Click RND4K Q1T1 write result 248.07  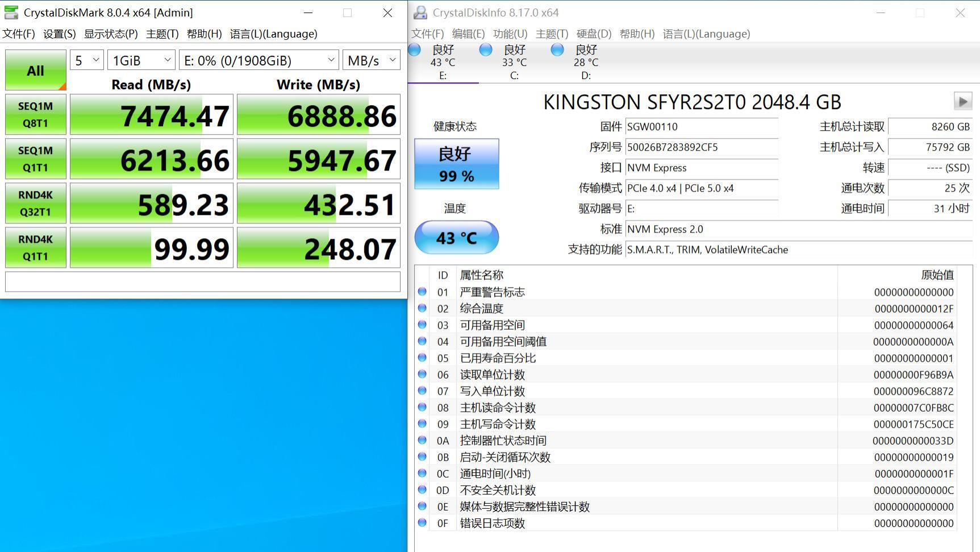coord(319,247)
